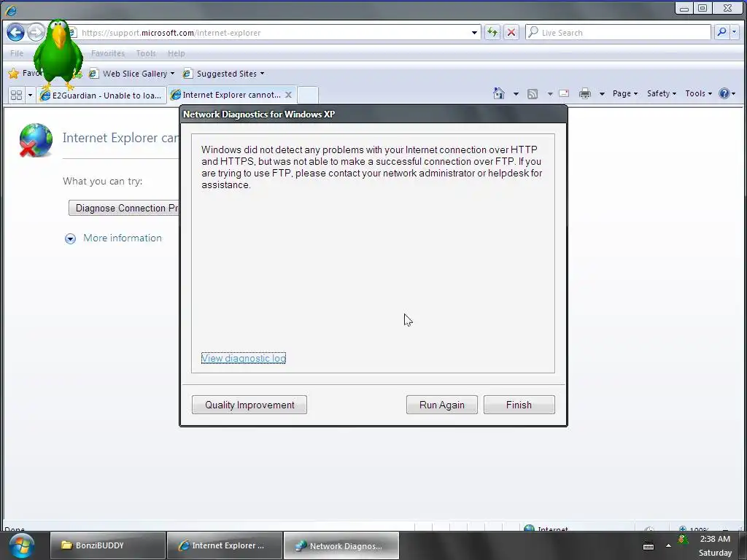
Task: Click the on-screen keyboard tray icon
Action: 649,545
